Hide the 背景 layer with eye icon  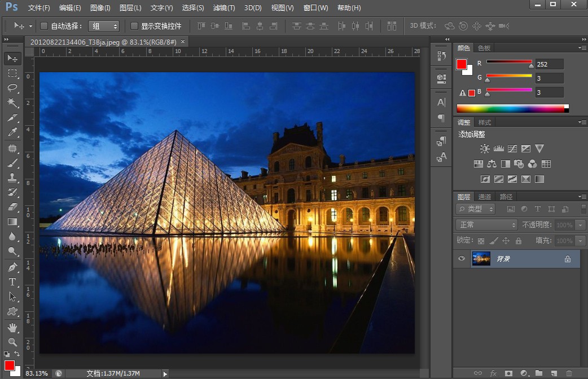pyautogui.click(x=462, y=258)
